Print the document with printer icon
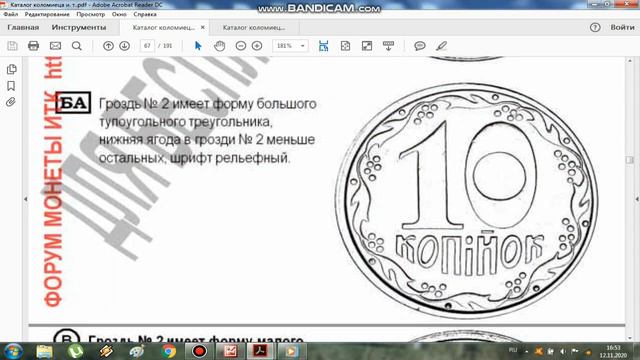640x360 pixels. 33,46
